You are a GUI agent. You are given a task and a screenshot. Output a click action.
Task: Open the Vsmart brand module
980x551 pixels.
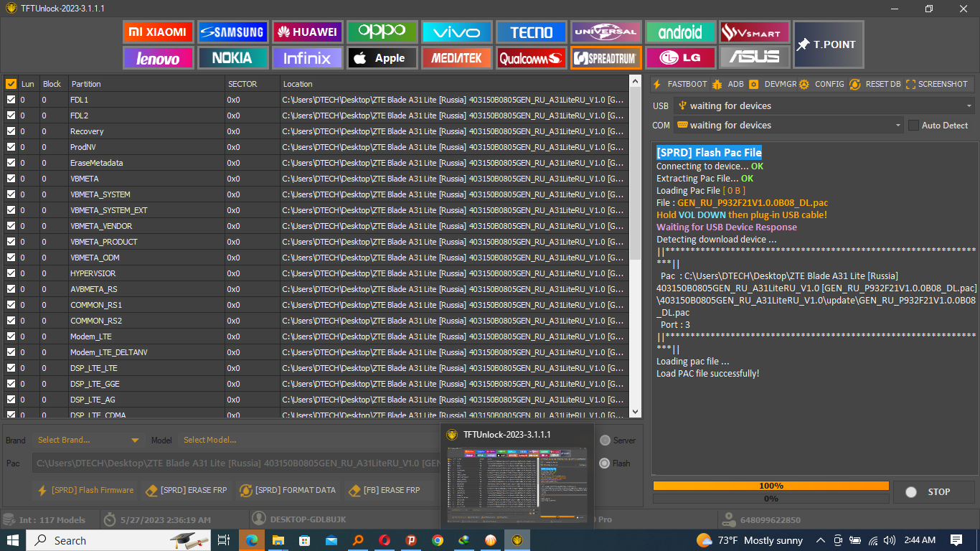[755, 32]
